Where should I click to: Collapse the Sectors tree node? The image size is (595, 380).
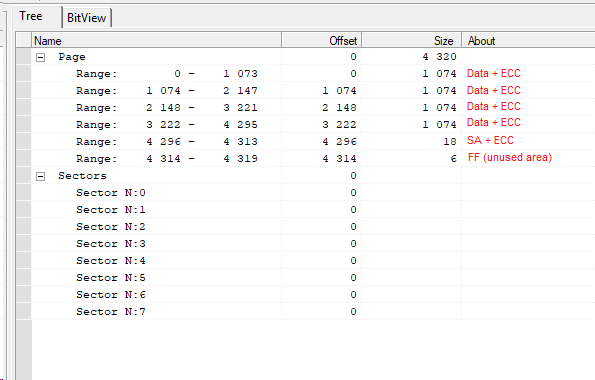[41, 176]
